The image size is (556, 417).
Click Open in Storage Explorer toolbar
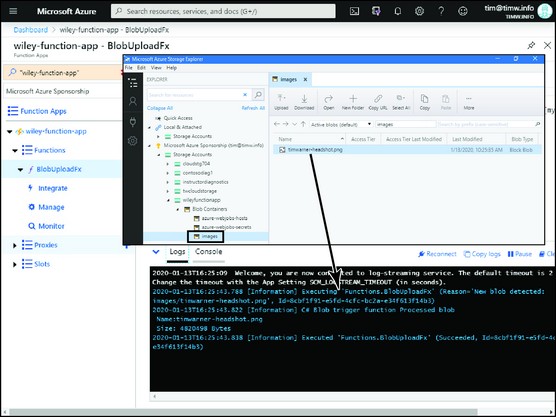[329, 102]
